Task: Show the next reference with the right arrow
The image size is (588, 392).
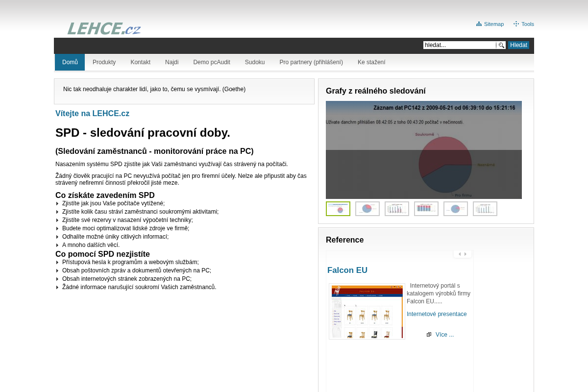Action: tap(465, 254)
